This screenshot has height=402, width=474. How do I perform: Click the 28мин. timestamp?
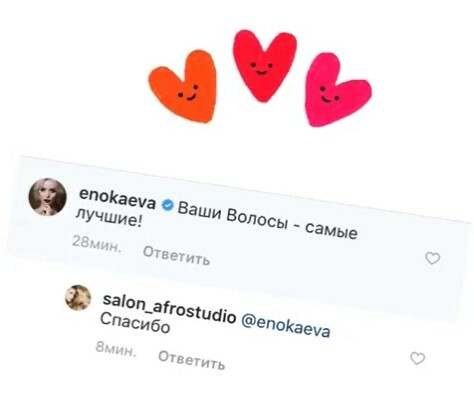(x=97, y=243)
